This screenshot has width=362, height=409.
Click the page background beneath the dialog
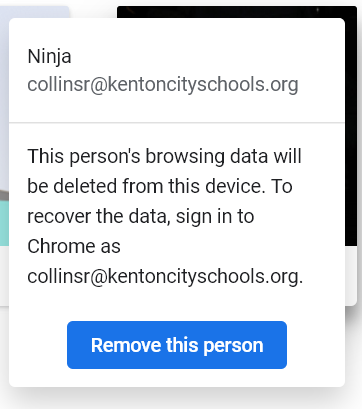pyautogui.click(x=181, y=398)
